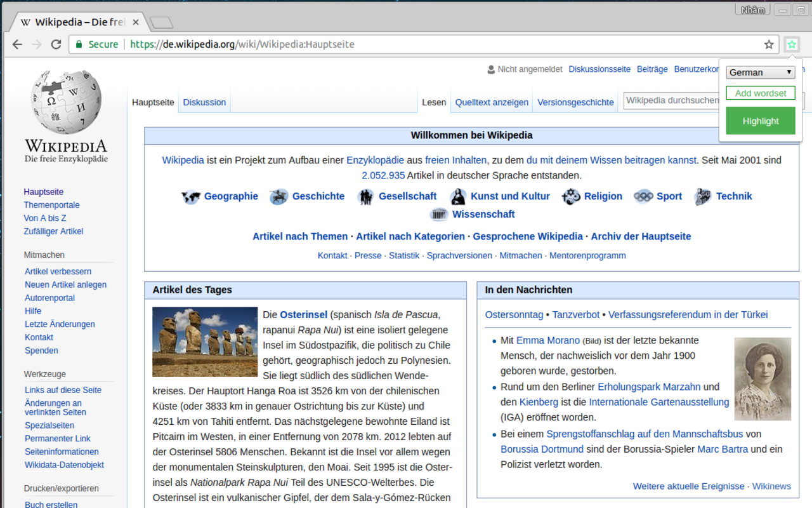812x508 pixels.
Task: Open Artikel nach Kategorien link
Action: [x=410, y=236]
